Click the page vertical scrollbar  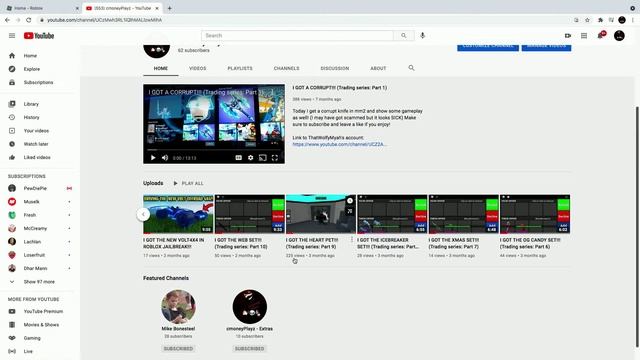[637, 227]
